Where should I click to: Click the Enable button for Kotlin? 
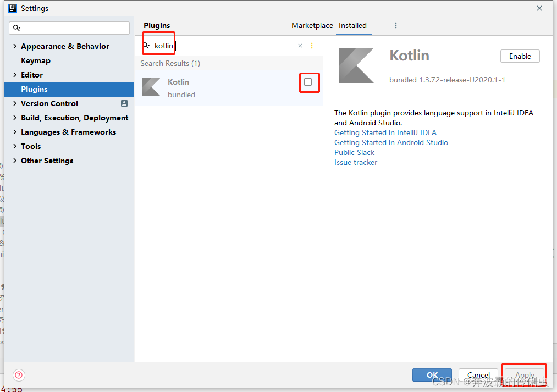pyautogui.click(x=519, y=56)
